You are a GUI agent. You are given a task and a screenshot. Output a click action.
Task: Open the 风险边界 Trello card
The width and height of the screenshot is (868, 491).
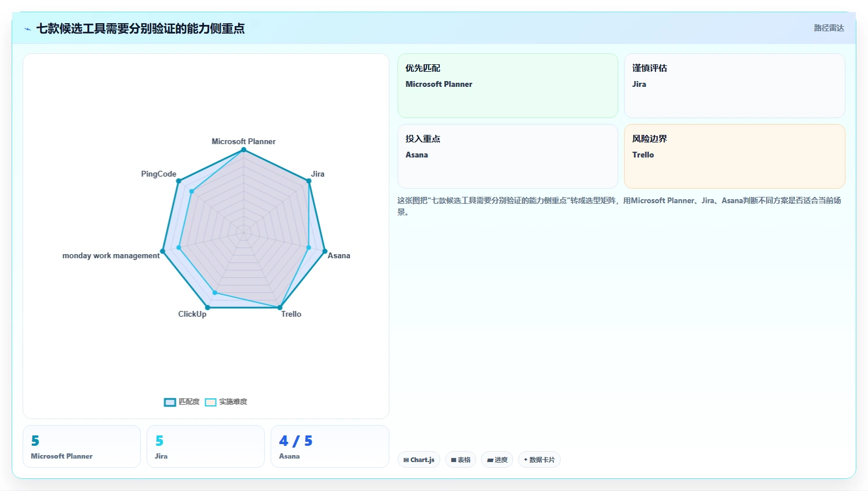tap(734, 156)
